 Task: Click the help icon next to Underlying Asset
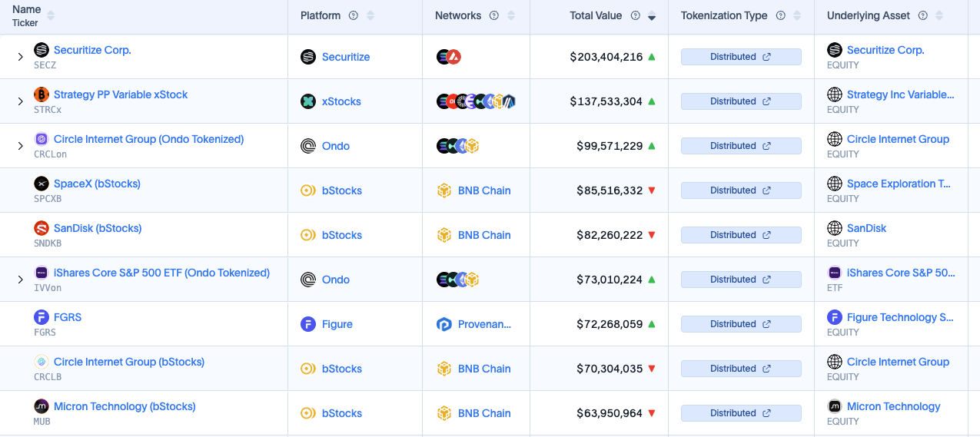(923, 15)
